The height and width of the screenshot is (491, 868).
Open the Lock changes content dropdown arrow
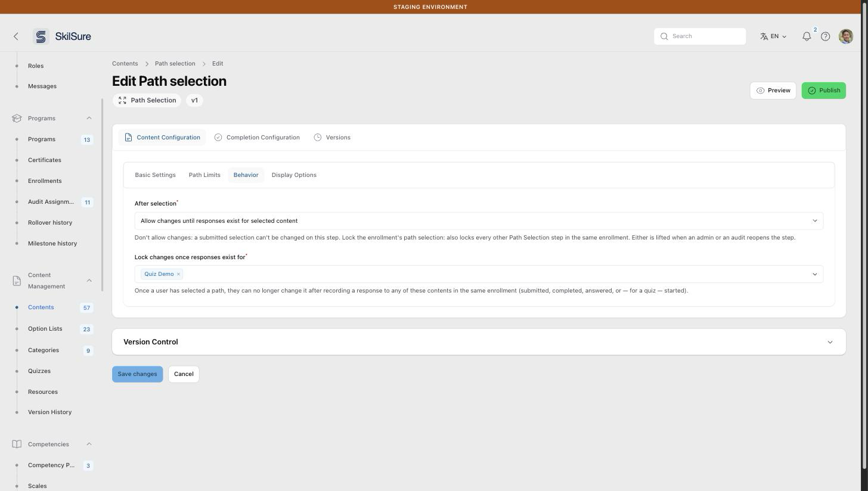[x=815, y=274]
